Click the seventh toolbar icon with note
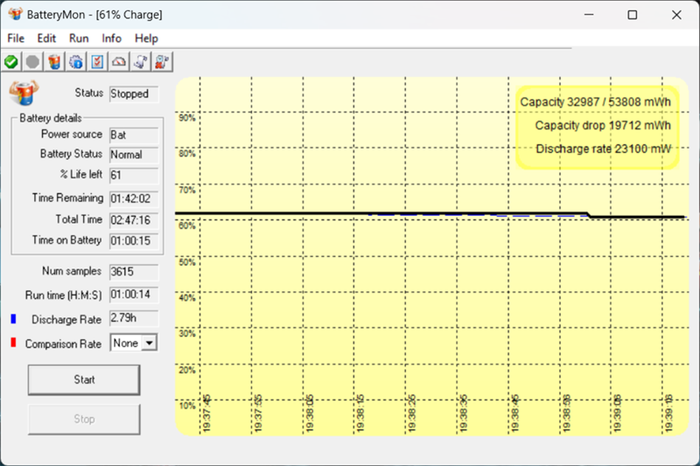The height and width of the screenshot is (466, 700). 140,62
